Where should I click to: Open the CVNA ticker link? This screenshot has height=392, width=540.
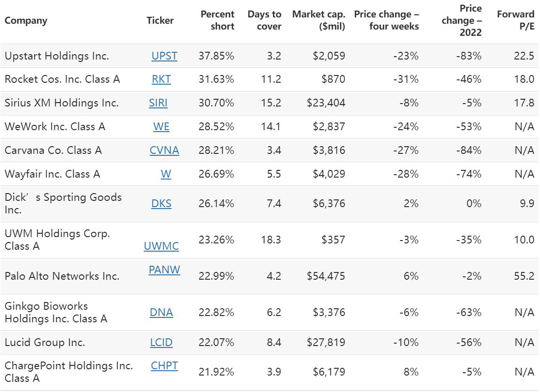click(164, 151)
